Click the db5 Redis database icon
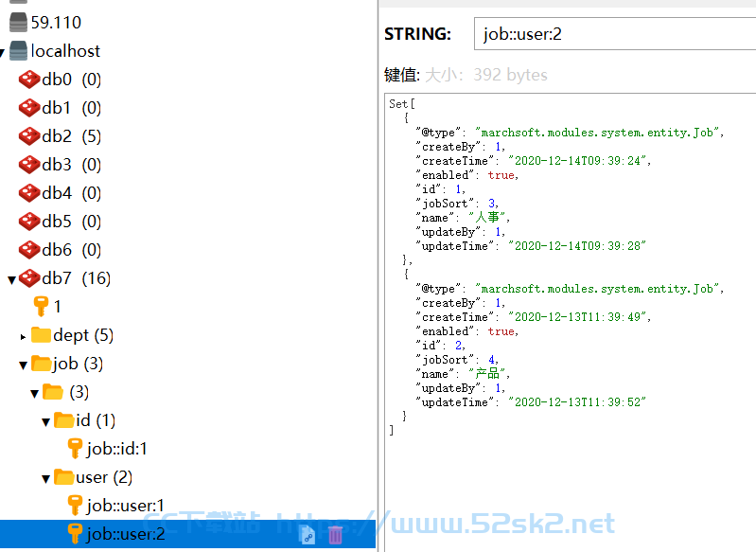 point(29,222)
